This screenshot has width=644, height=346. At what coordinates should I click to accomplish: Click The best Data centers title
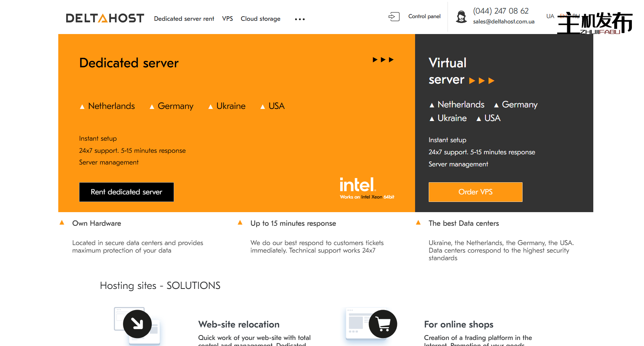[x=464, y=223]
